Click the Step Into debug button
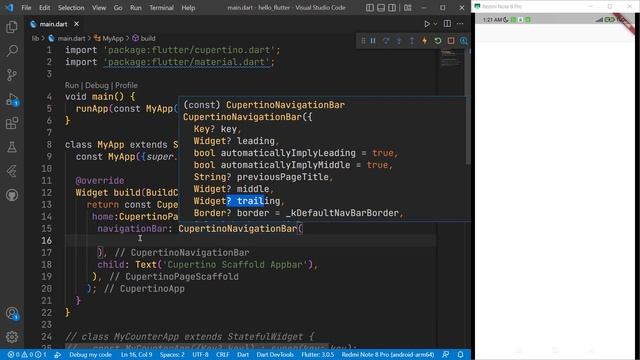Screen dimensions: 640x360 pos(399,41)
